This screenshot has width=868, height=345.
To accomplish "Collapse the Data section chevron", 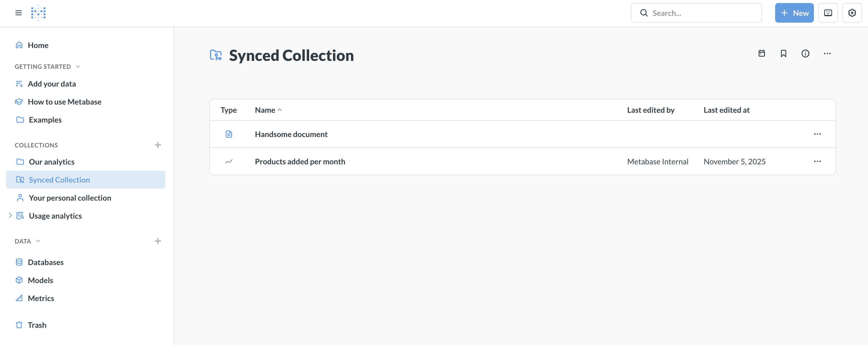I will 38,241.
